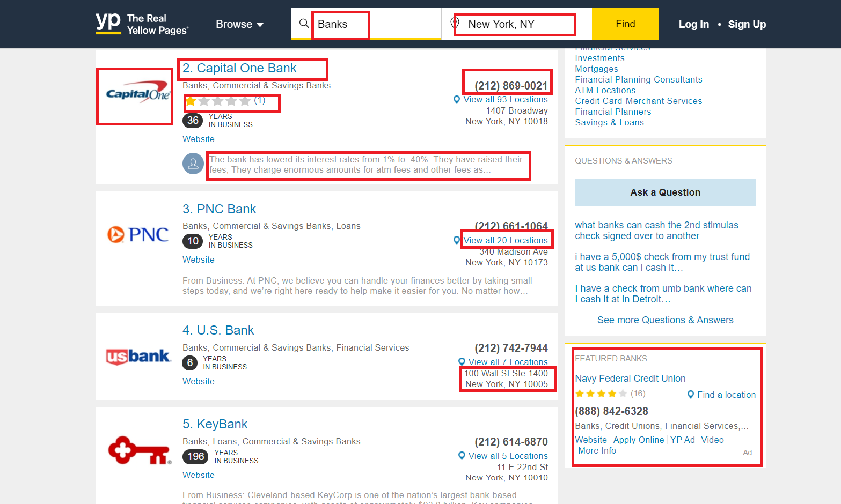Image resolution: width=841 pixels, height=504 pixels.
Task: Click Capital One review count (1)
Action: [x=260, y=100]
